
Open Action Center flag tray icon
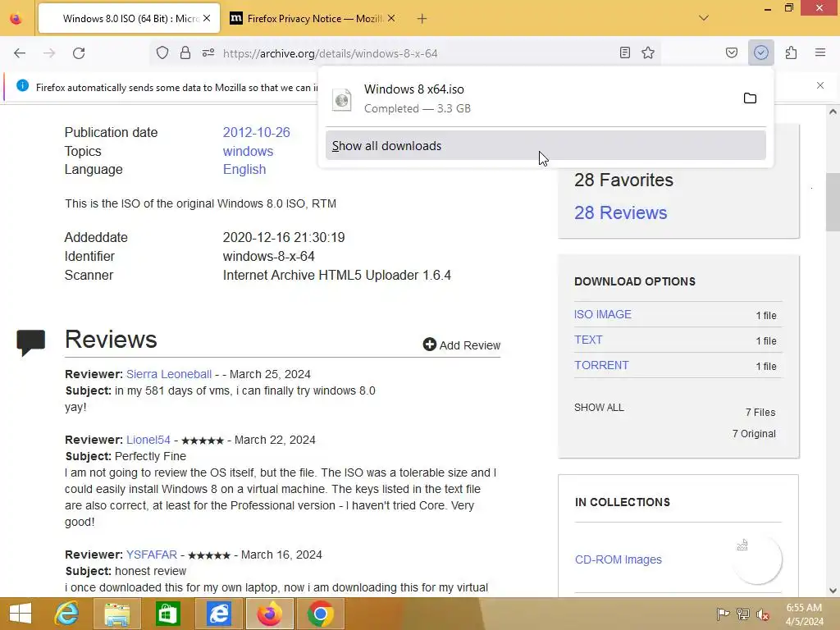(723, 614)
